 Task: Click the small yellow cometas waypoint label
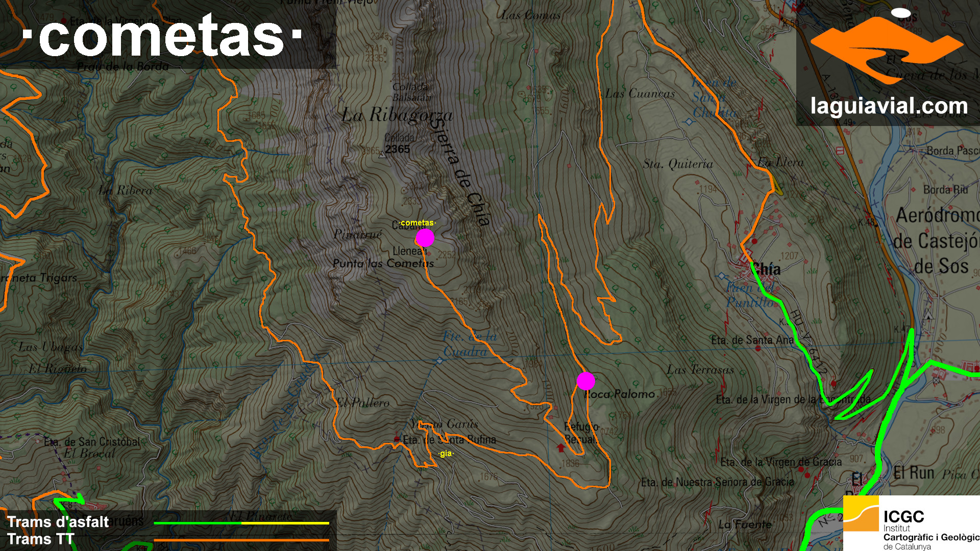(x=417, y=223)
